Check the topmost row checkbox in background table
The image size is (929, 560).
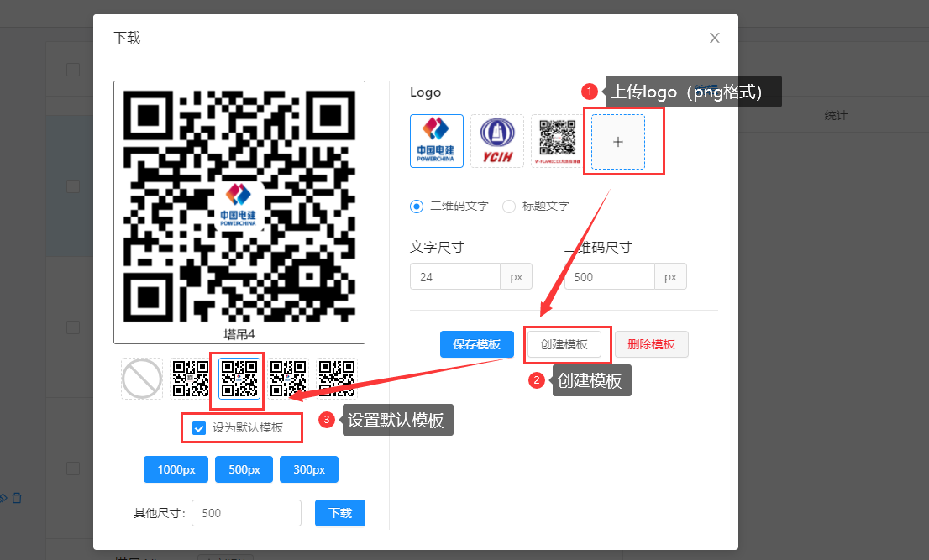[73, 69]
